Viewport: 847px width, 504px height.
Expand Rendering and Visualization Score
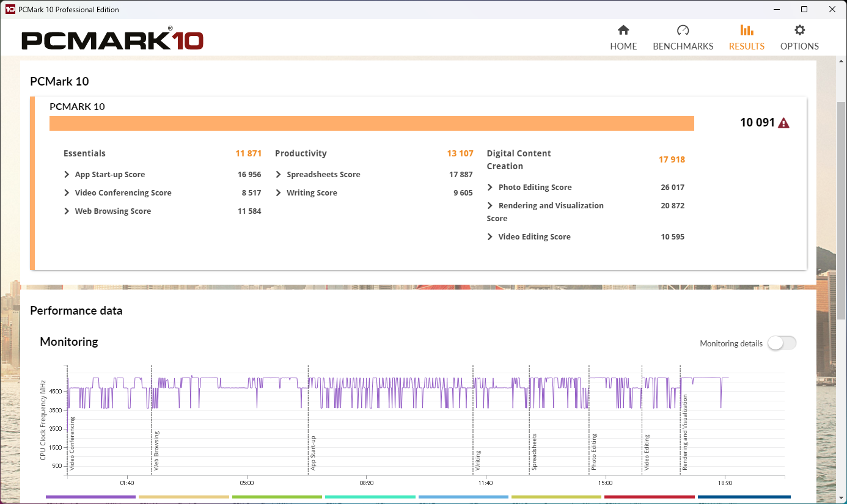coord(490,206)
